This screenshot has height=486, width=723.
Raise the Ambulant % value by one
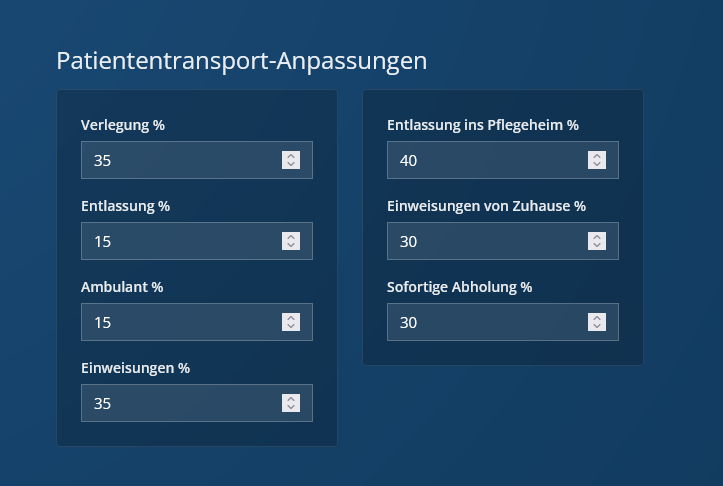click(291, 318)
